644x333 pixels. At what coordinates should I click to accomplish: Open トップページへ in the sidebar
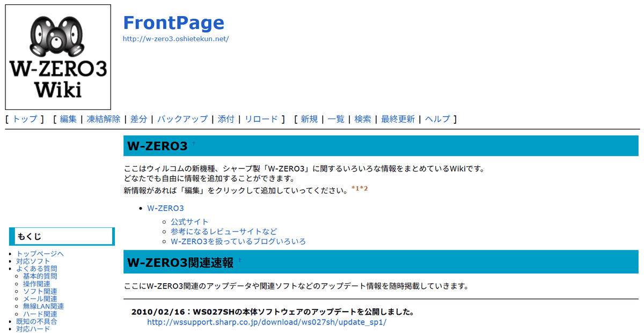[x=40, y=254]
